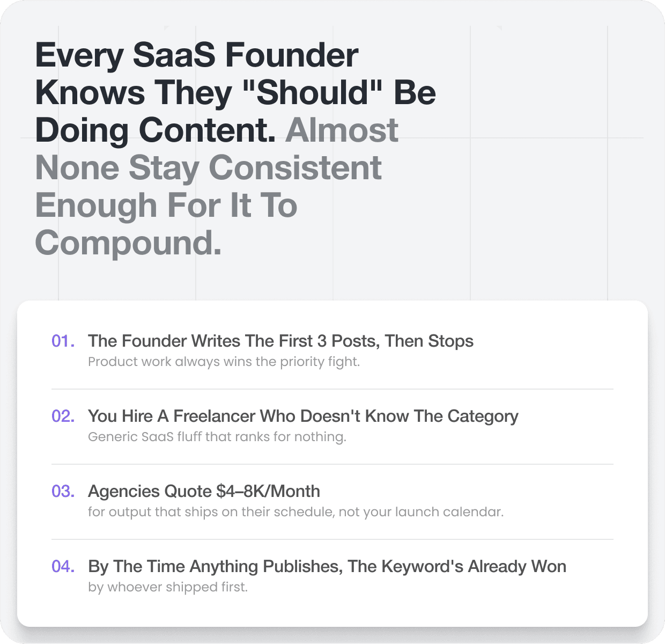Click the gray word "Almost" in headline
Viewport: 665px width, 644px height.
[x=342, y=130]
